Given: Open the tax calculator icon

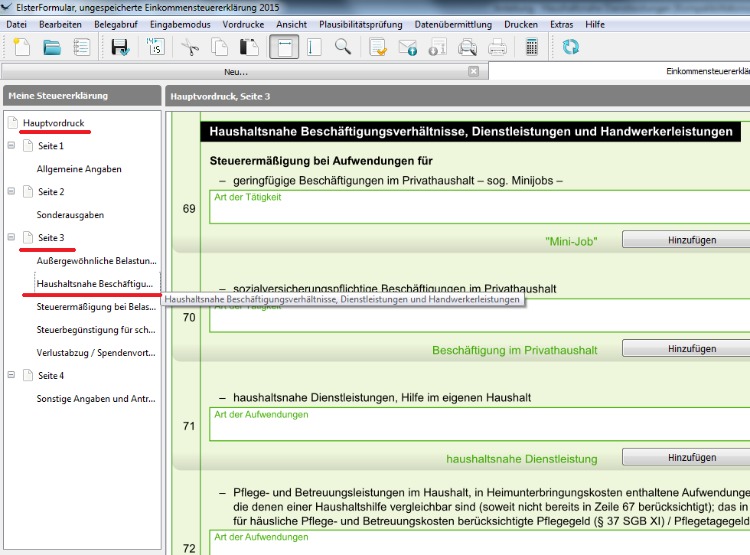Looking at the screenshot, I should 531,47.
